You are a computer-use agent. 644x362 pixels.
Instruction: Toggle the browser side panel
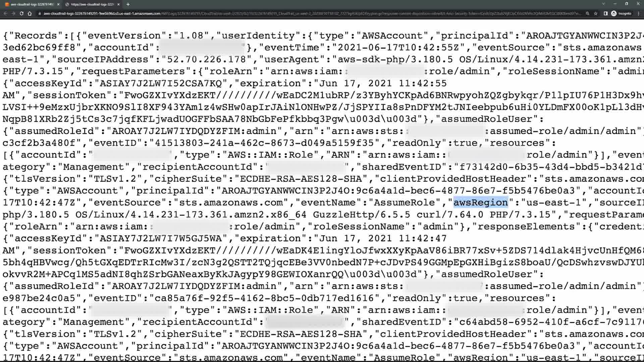tap(606, 13)
